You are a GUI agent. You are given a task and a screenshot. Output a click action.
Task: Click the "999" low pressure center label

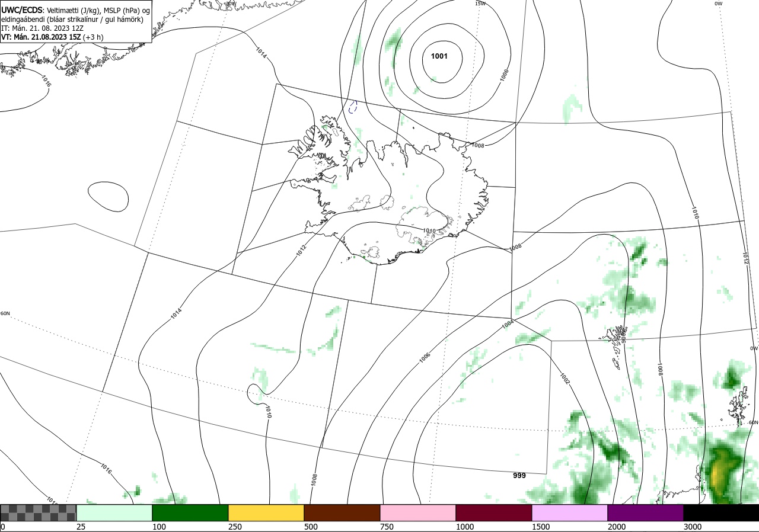[519, 475]
